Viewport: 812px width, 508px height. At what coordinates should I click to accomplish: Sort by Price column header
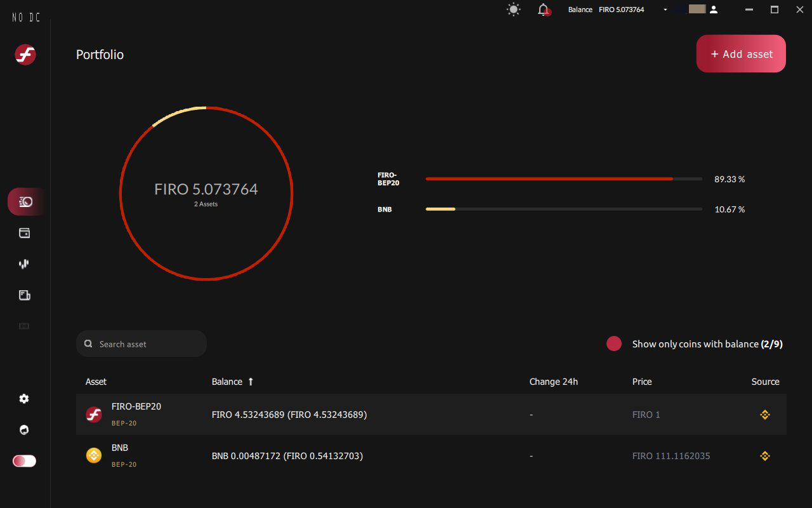point(642,382)
